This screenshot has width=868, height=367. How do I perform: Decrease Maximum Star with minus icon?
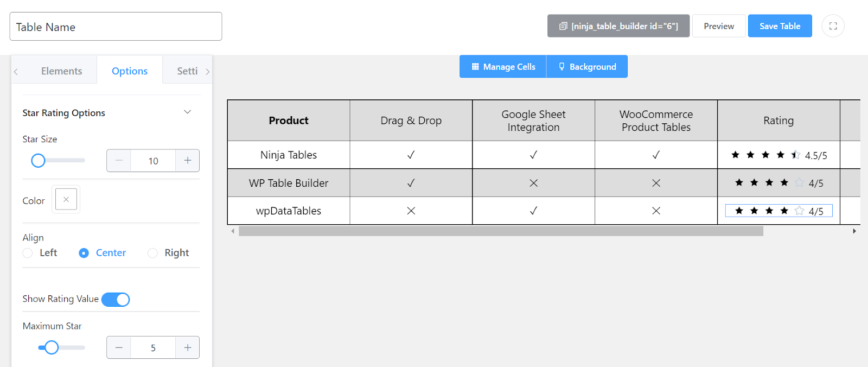point(119,347)
